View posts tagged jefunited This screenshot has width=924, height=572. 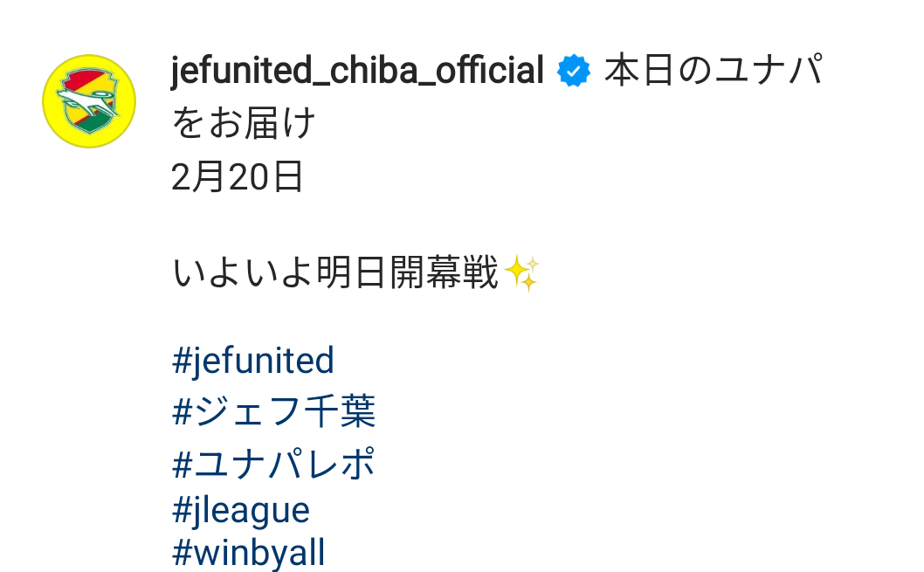click(253, 360)
